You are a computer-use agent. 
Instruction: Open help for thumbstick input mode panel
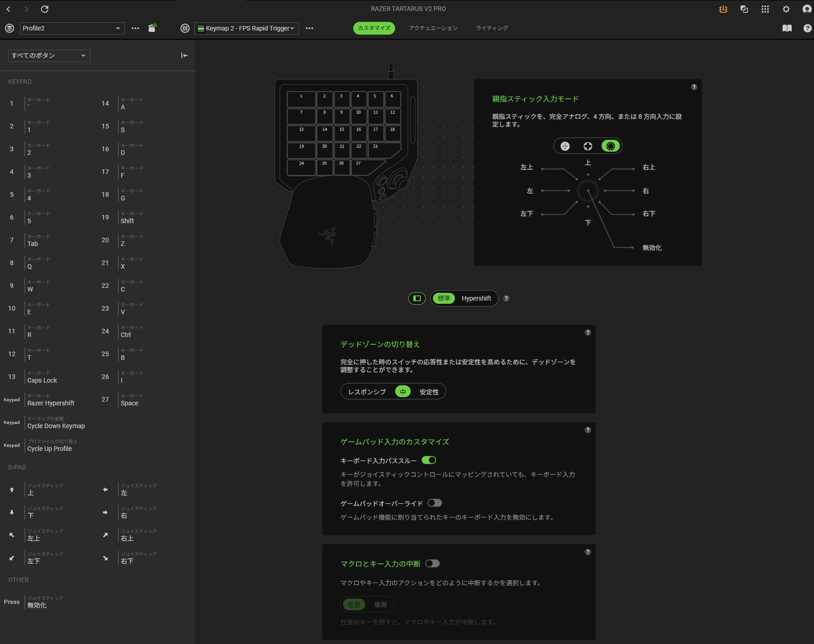(694, 87)
